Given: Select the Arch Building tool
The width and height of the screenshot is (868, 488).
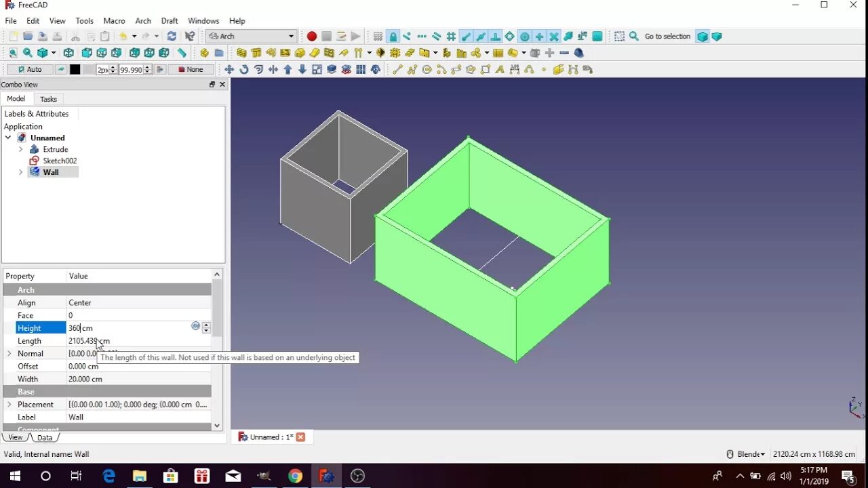Looking at the screenshot, I should pos(300,53).
